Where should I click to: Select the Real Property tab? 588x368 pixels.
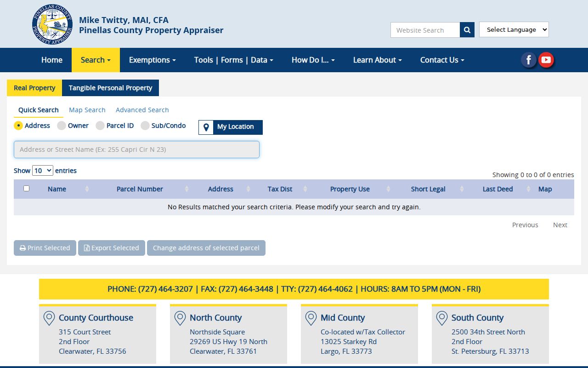[34, 88]
